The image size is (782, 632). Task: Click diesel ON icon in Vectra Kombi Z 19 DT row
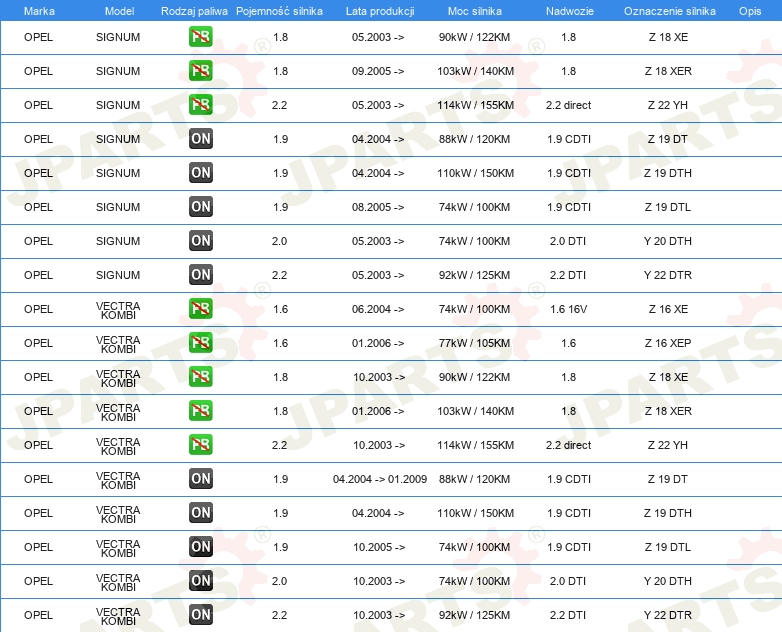point(200,479)
